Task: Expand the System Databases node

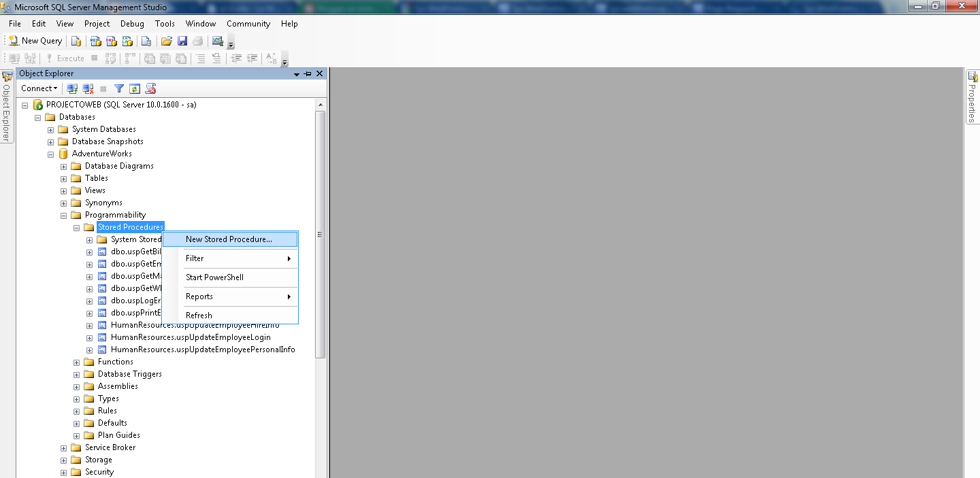Action: click(50, 129)
